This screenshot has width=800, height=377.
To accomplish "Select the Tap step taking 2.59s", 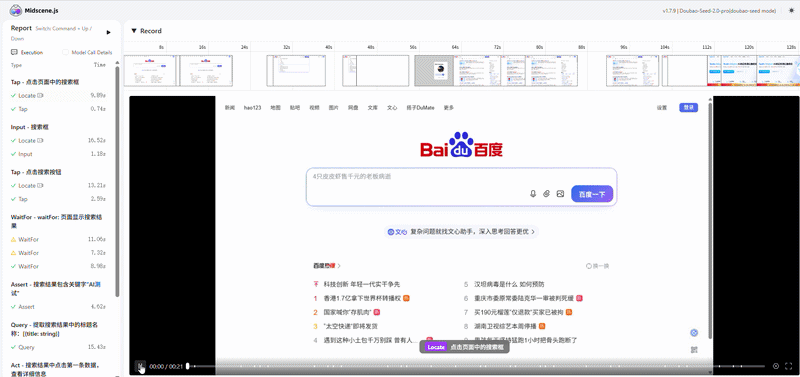I will pos(58,198).
